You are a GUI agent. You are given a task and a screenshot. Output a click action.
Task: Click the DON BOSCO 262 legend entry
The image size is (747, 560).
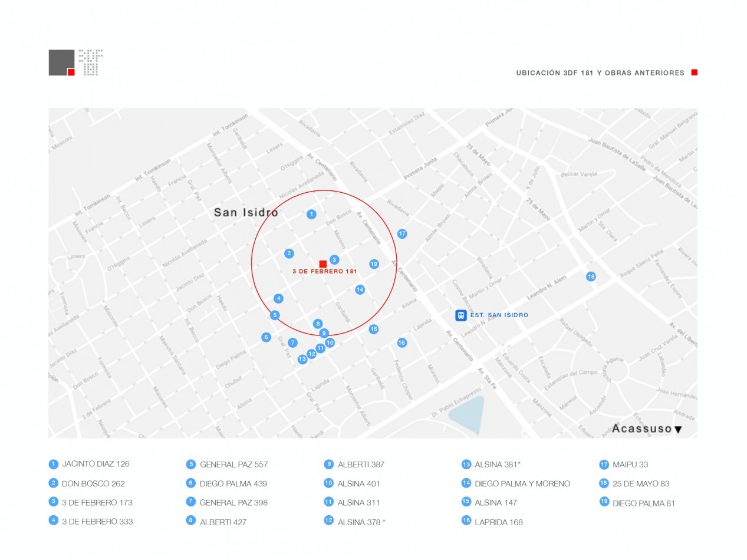coord(93,484)
